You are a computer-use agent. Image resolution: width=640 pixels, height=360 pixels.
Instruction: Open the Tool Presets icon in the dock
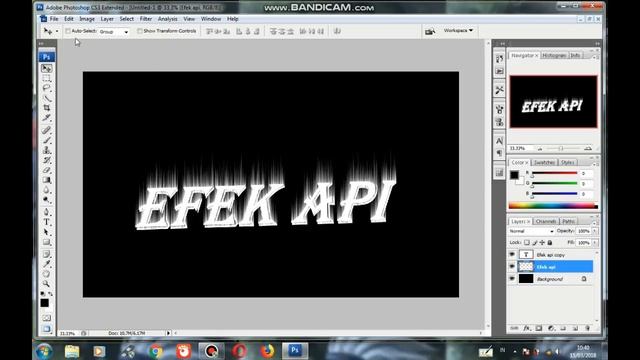click(x=499, y=90)
